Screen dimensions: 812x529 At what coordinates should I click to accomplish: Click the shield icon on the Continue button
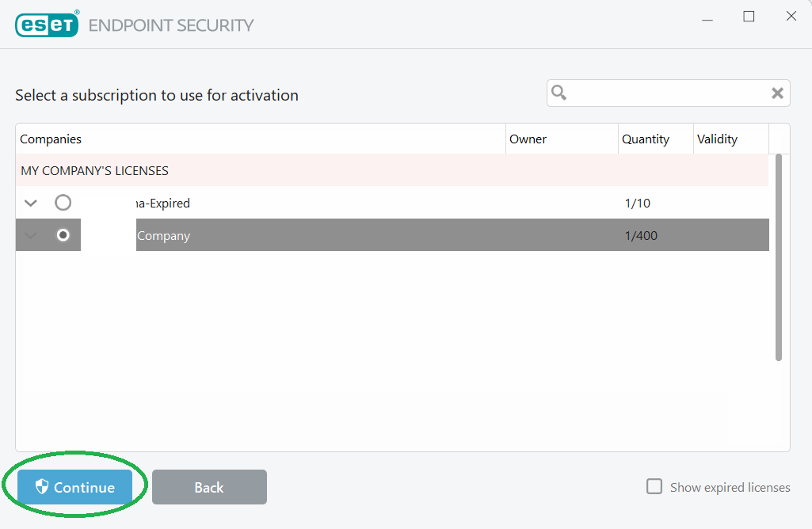tap(43, 487)
